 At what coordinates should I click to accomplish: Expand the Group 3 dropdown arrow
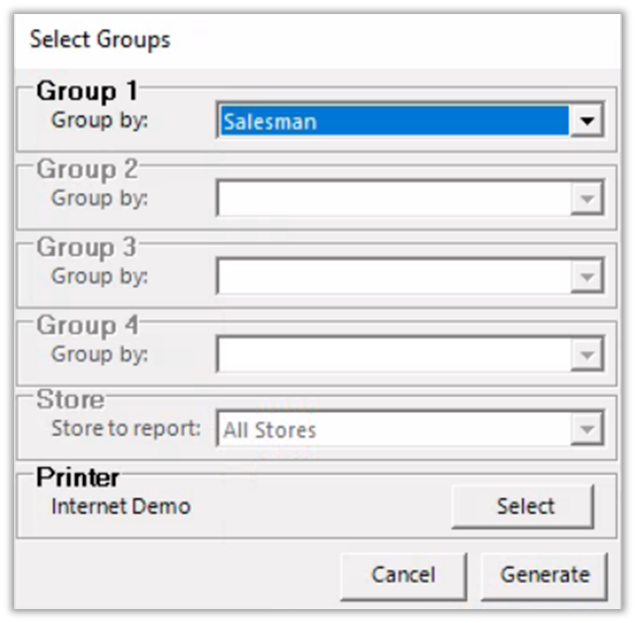(587, 277)
